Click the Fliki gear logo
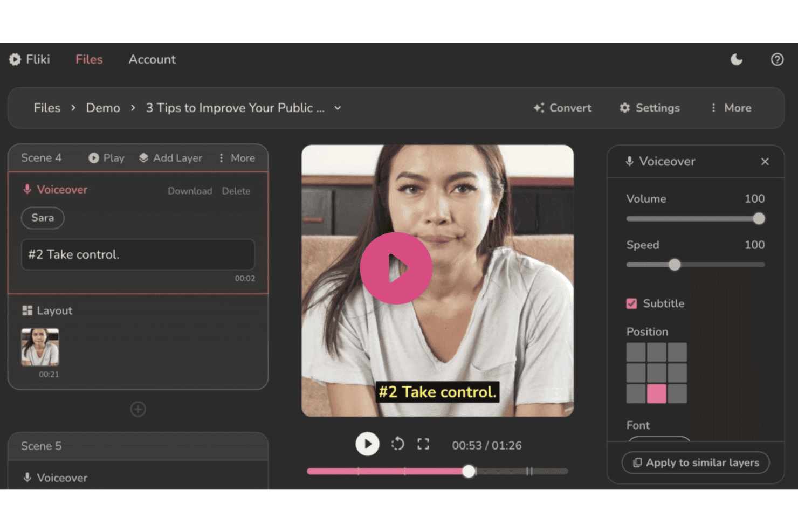This screenshot has height=532, width=798. coord(15,59)
